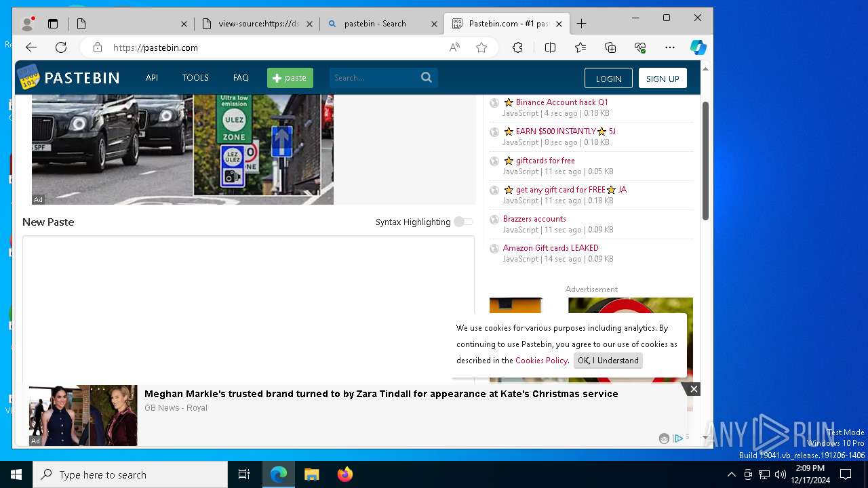Viewport: 868px width, 488px height.
Task: Open the API menu item
Action: point(152,77)
